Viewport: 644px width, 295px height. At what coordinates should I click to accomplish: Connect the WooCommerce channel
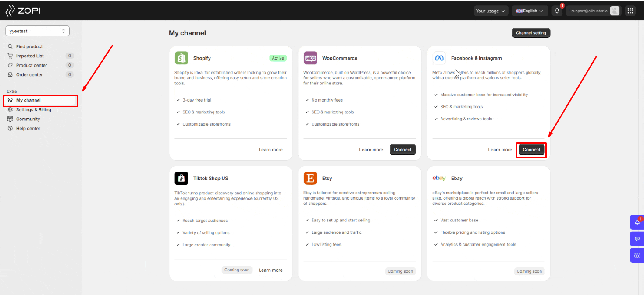tap(402, 150)
